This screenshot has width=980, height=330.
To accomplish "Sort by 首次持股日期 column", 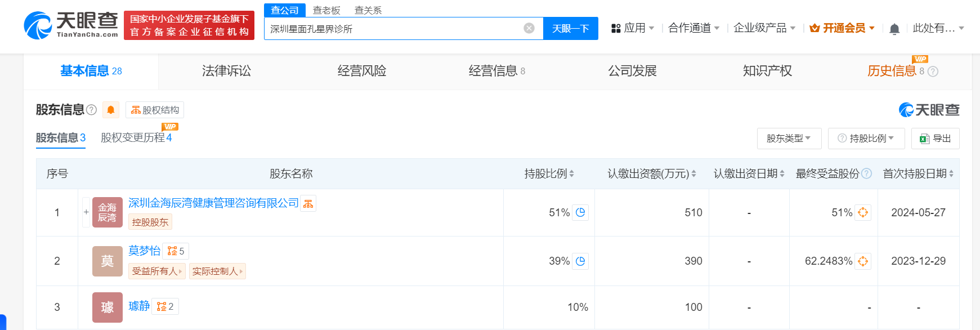I will (951, 174).
